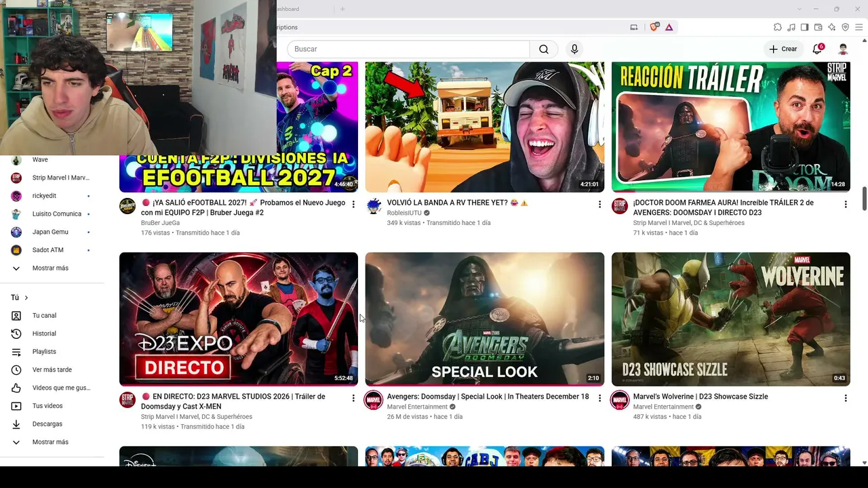Toggle the browser sidebar panel icon
Image resolution: width=868 pixels, height=488 pixels.
(804, 27)
